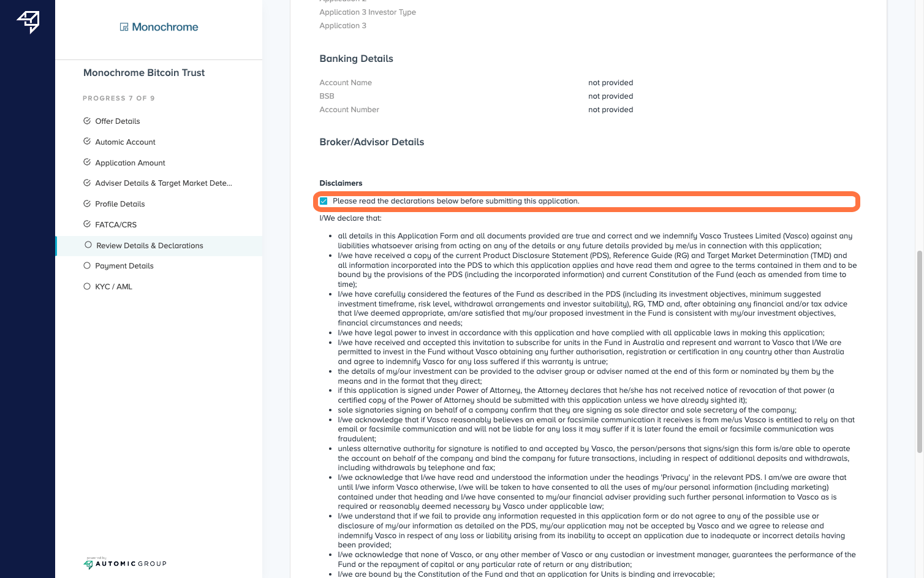Go to the Automic Account step
Viewport: 924px width, 578px height.
125,142
